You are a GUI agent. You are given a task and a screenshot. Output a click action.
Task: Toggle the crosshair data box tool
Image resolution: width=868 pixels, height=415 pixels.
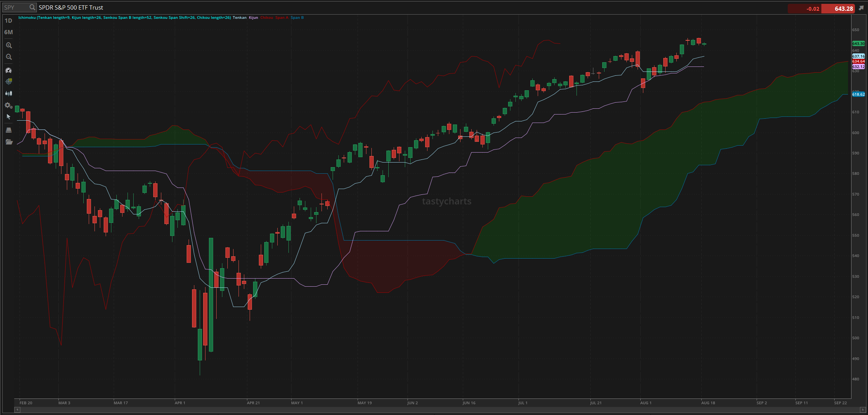[x=8, y=81]
